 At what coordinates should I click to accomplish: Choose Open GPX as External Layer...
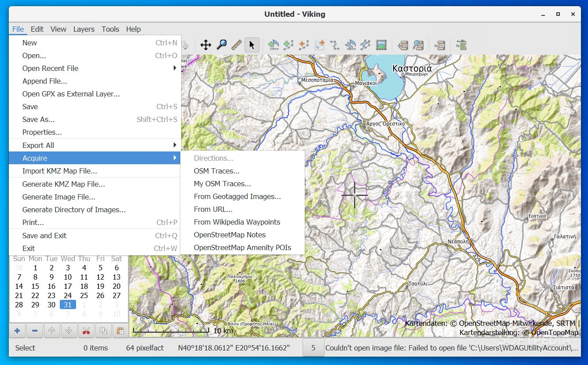point(95,94)
